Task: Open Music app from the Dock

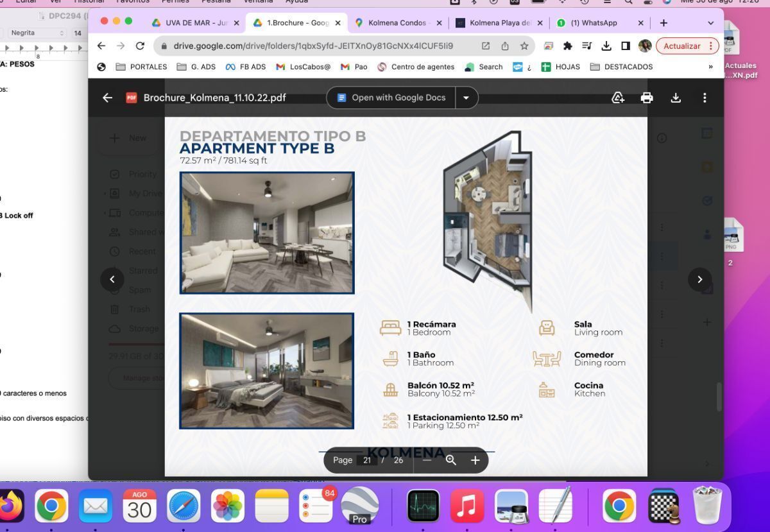Action: pos(467,506)
